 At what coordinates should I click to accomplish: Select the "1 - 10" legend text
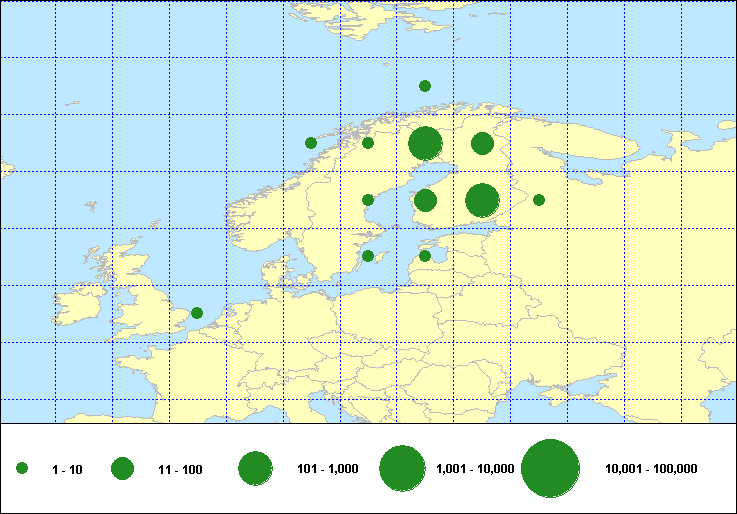[68, 469]
